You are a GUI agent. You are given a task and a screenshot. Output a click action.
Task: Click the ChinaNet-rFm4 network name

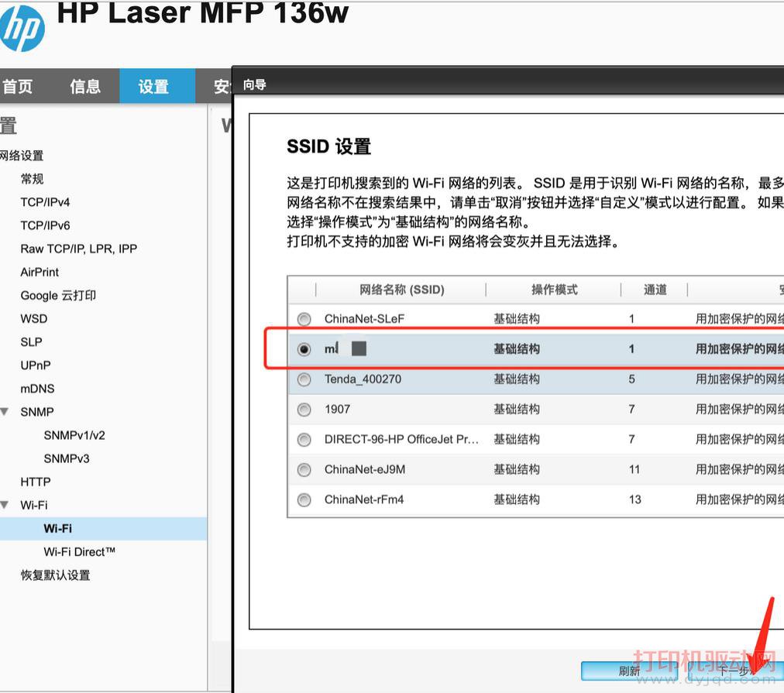364,499
